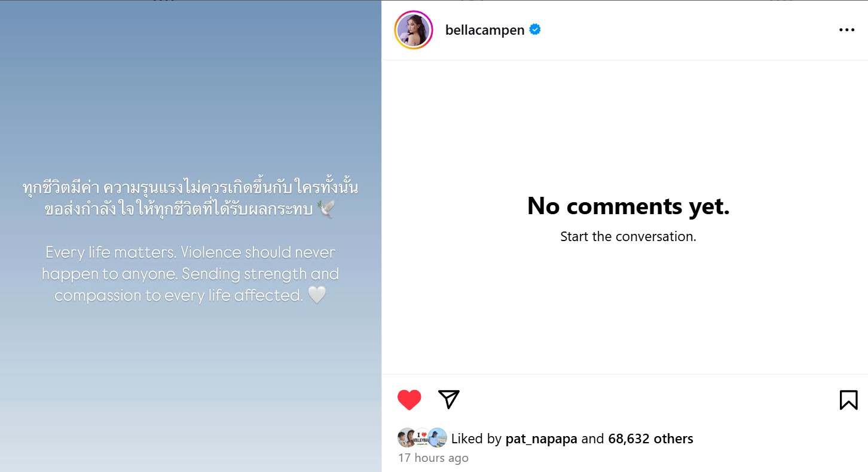Open the bellacampen username link
Screen dimensions: 868x472
coord(485,30)
